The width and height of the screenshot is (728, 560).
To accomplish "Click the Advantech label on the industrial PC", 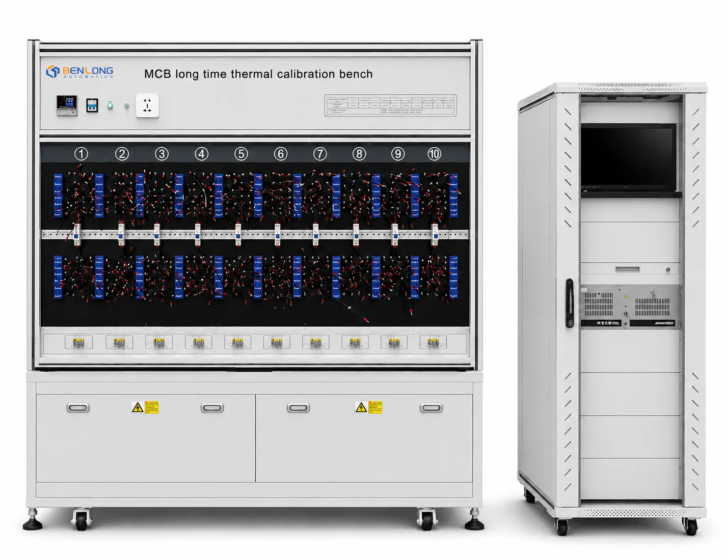I will pyautogui.click(x=664, y=323).
